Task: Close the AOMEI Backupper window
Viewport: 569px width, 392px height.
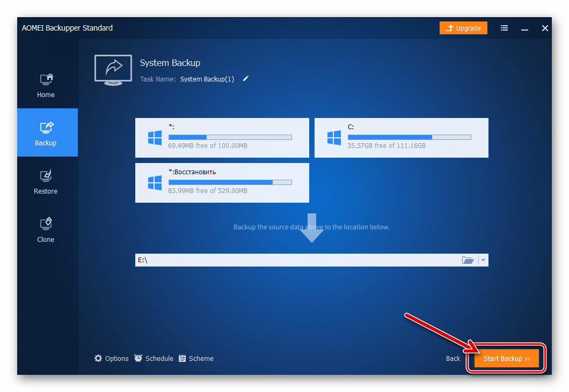Action: tap(545, 28)
